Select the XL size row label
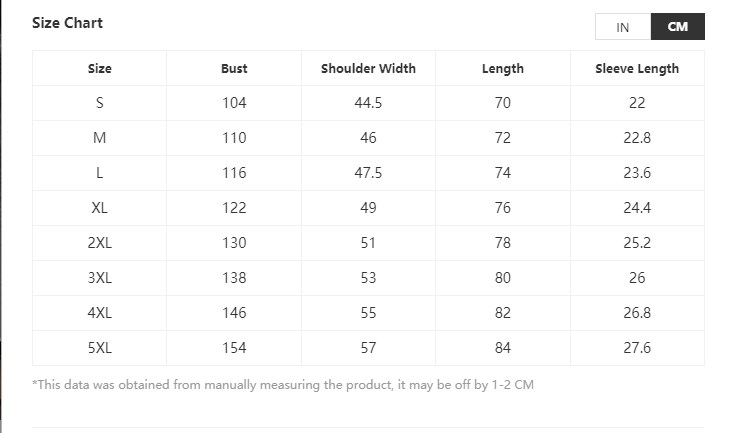The width and height of the screenshot is (730, 433). (100, 208)
